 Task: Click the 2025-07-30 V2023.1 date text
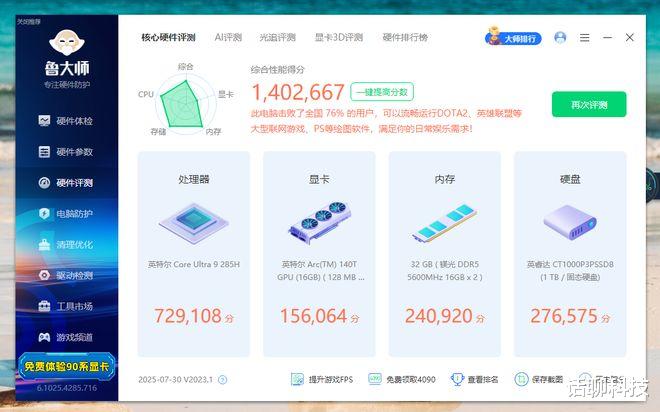176,380
